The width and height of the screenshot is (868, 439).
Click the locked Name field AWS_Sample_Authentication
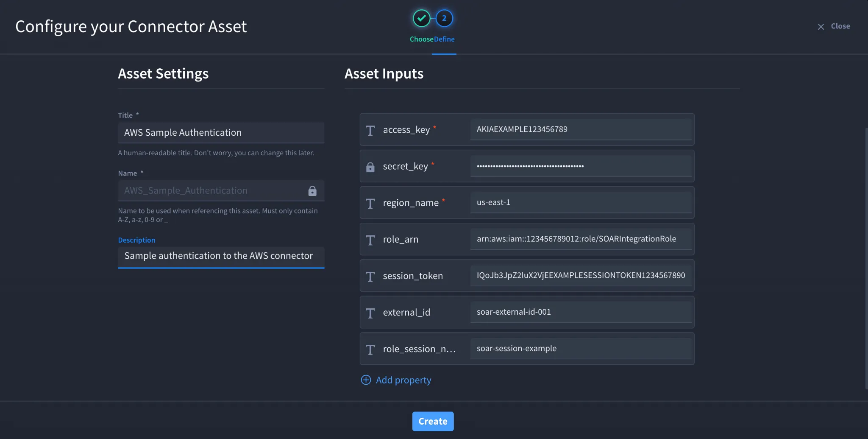point(221,190)
